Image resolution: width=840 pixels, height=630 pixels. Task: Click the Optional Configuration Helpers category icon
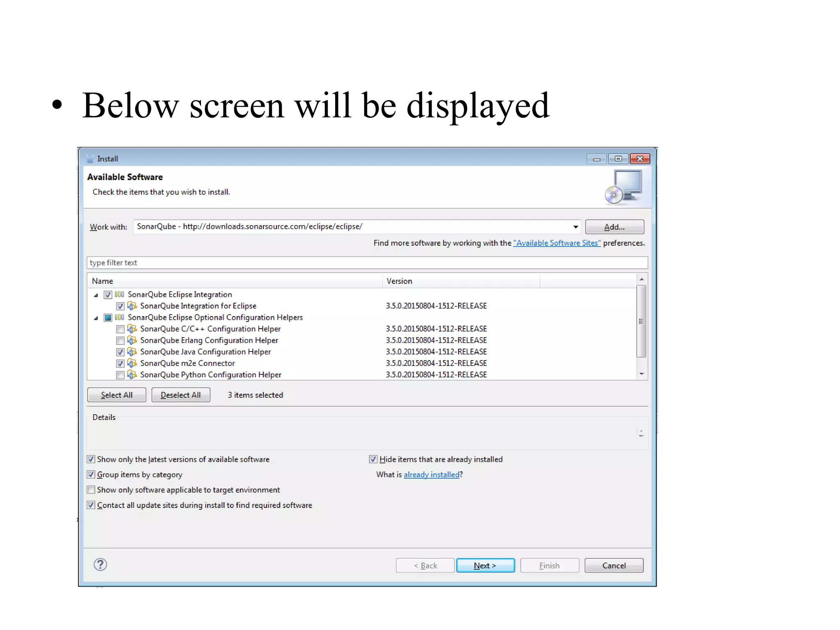[x=119, y=317]
